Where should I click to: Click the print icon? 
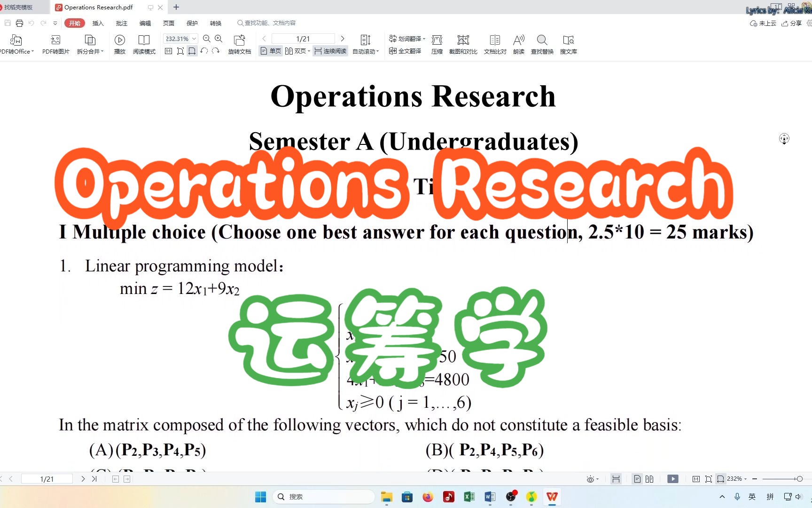[19, 23]
